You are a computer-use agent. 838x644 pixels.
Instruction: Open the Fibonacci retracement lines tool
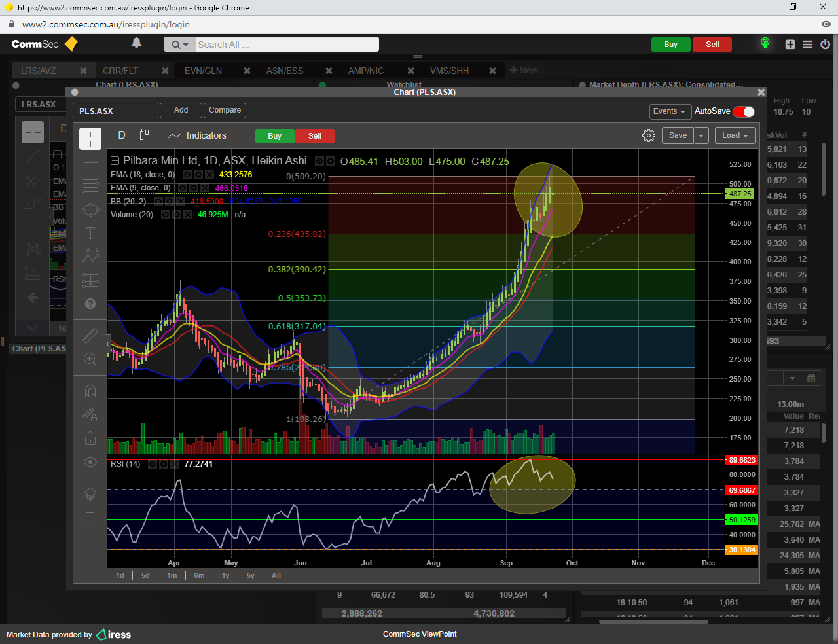point(90,186)
